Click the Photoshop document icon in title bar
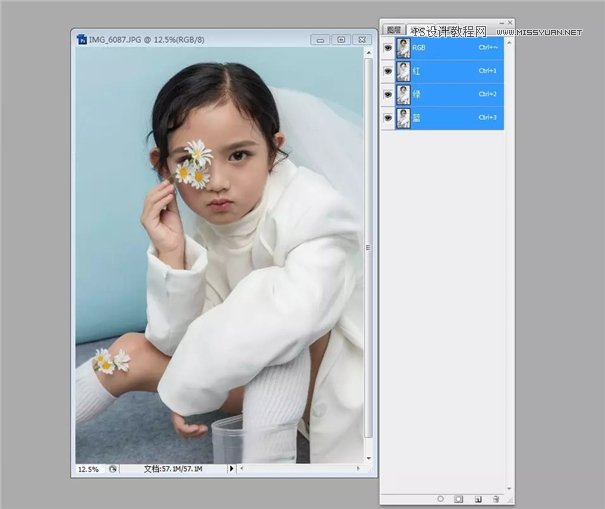 click(x=82, y=39)
